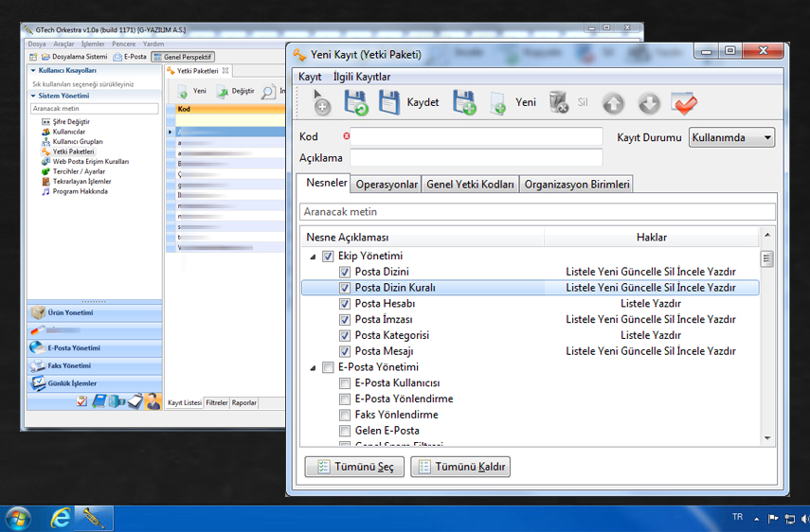810x532 pixels.
Task: Uncheck the Posta Hesabı checkbox
Action: [345, 304]
